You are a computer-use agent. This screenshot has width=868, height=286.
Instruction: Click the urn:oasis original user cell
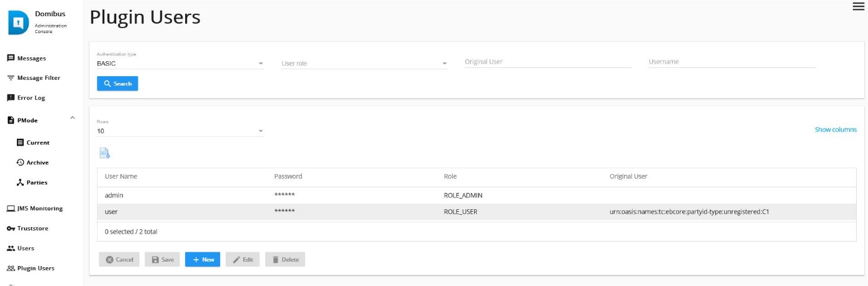pos(689,212)
